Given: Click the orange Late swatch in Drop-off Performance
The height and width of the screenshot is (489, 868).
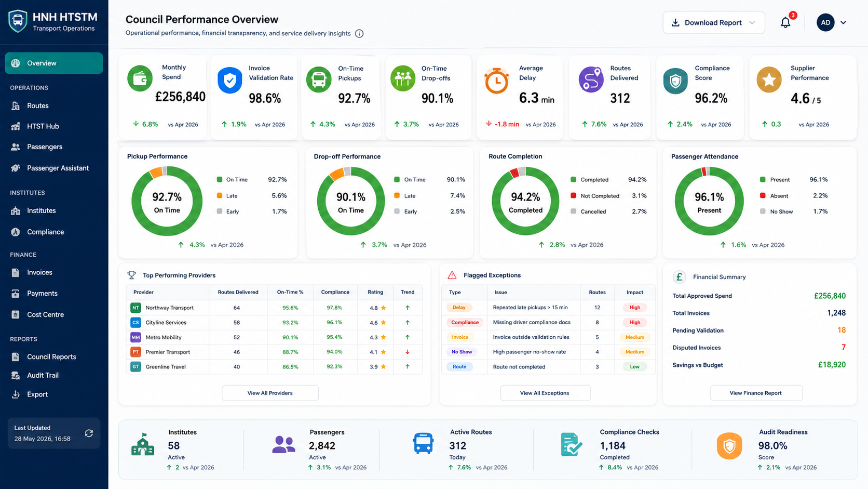Looking at the screenshot, I should tap(397, 196).
